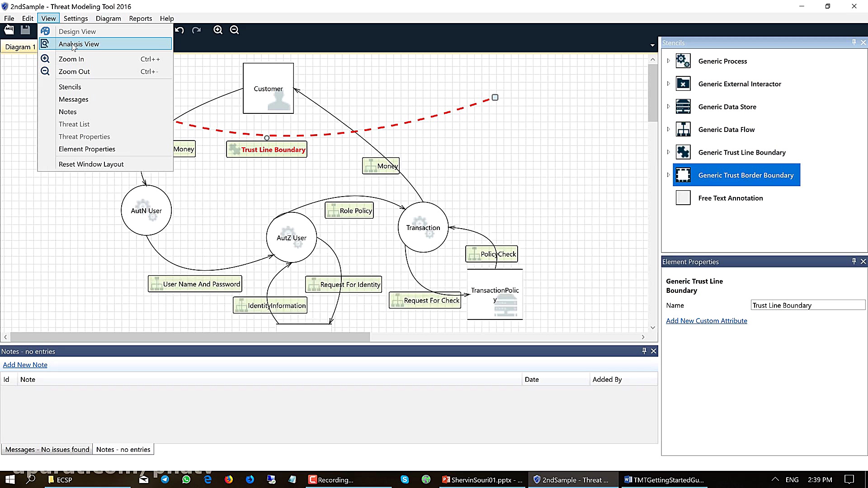Screen dimensions: 868x488
Task: Select the Generic Data Store stencil icon
Action: click(x=683, y=107)
